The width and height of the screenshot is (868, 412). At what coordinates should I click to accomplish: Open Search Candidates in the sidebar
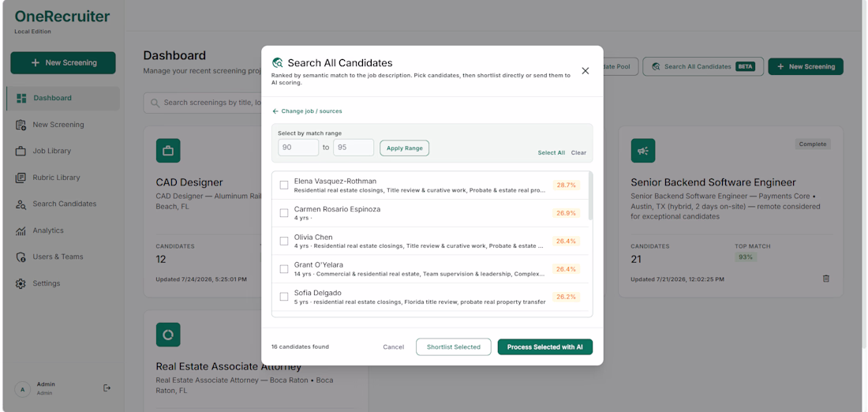pos(63,204)
